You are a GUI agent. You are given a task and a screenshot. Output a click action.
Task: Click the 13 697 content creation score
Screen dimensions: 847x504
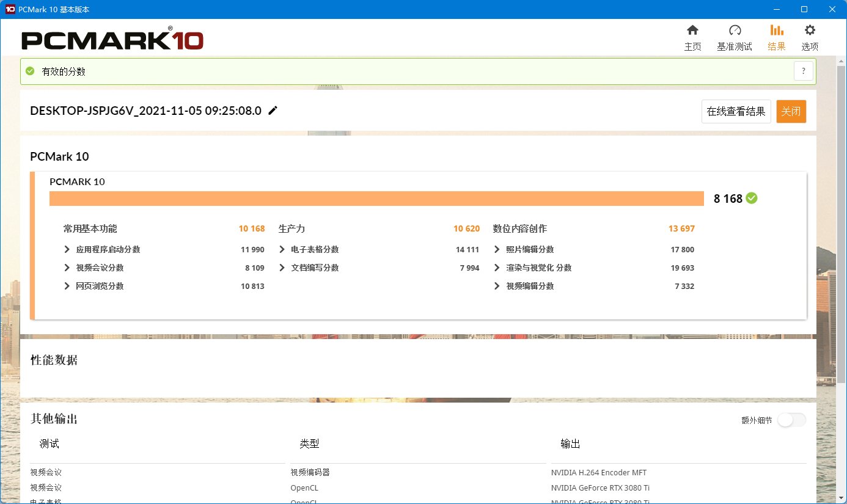click(681, 228)
